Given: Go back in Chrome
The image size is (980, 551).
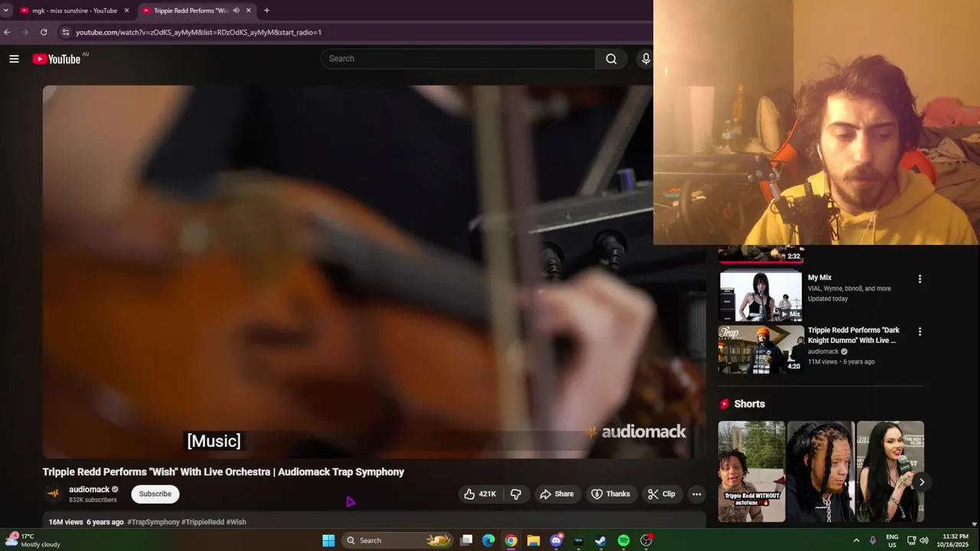Looking at the screenshot, I should click(7, 32).
